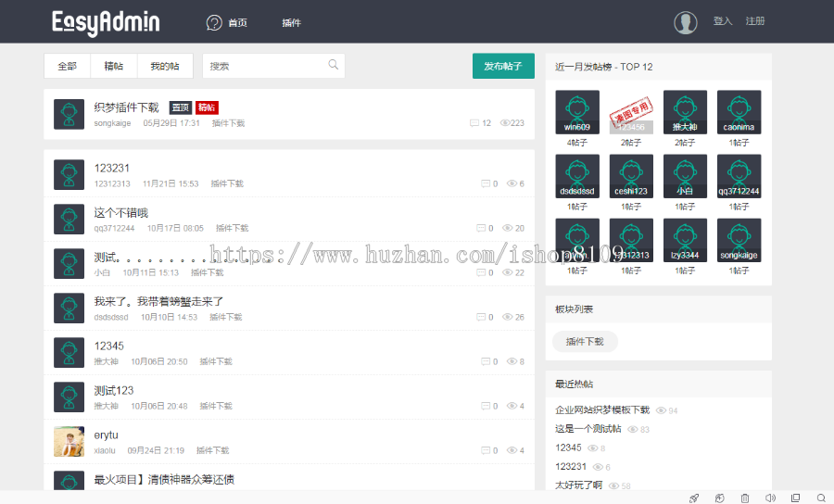Click the search icon inside the 搜索 box
The image size is (834, 504).
pos(333,65)
